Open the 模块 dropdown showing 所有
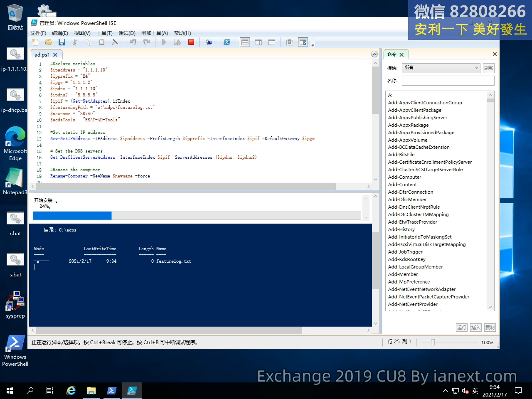Image resolution: width=532 pixels, height=399 pixels. pyautogui.click(x=441, y=68)
